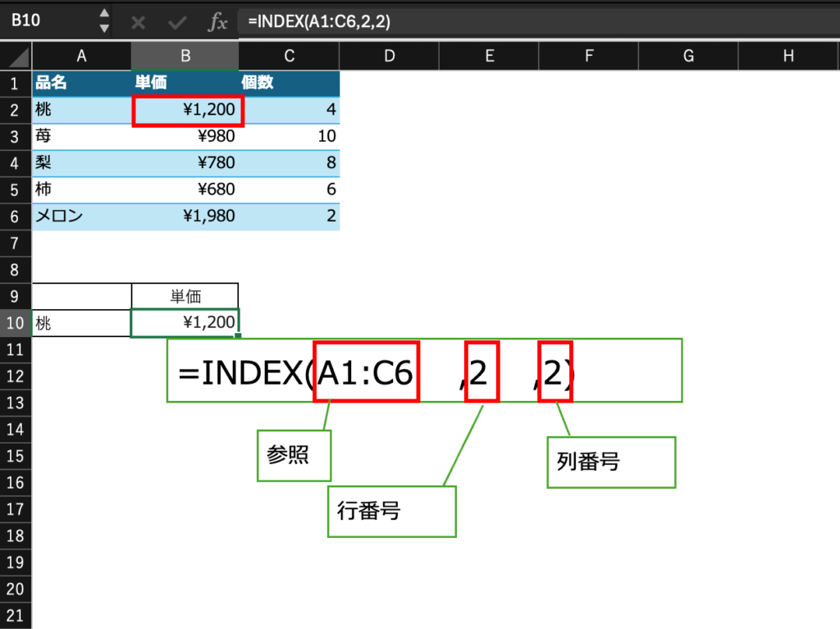
Task: Click the cell containing メロン
Action: [81, 217]
